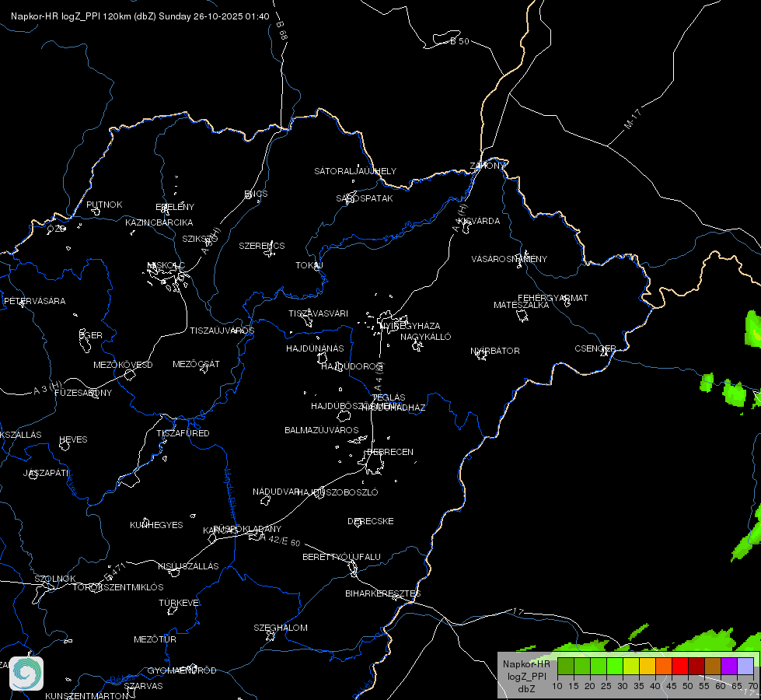The height and width of the screenshot is (700, 761).
Task: Click the TÉGLÁS town label
Action: [x=389, y=397]
